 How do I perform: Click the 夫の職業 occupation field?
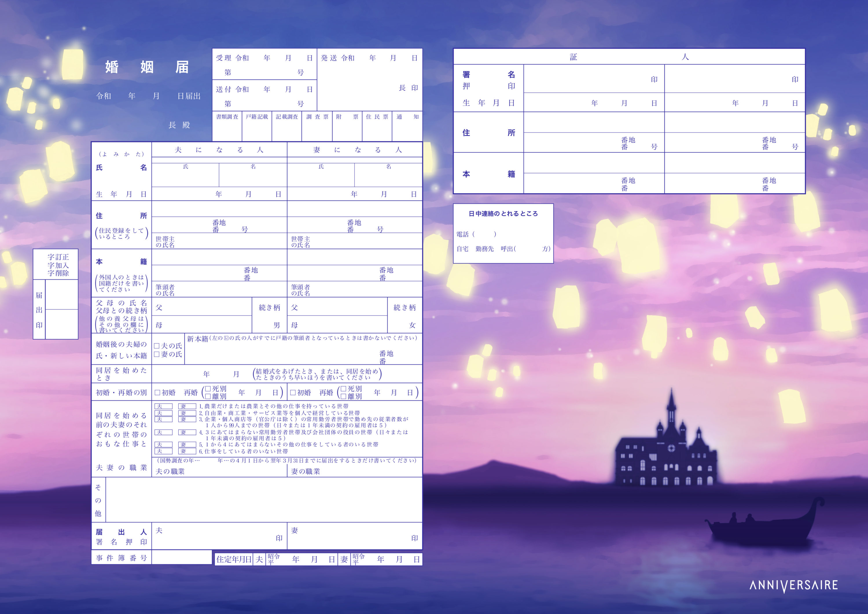point(219,471)
